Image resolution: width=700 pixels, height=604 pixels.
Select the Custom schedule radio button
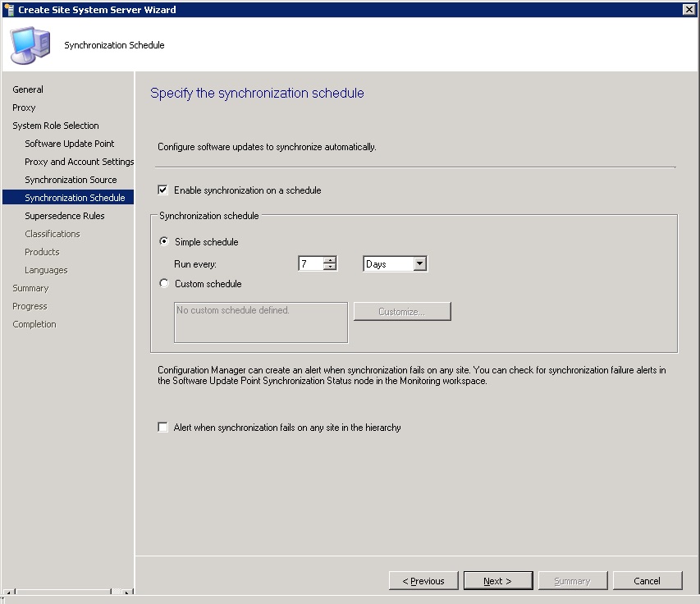[x=164, y=284]
